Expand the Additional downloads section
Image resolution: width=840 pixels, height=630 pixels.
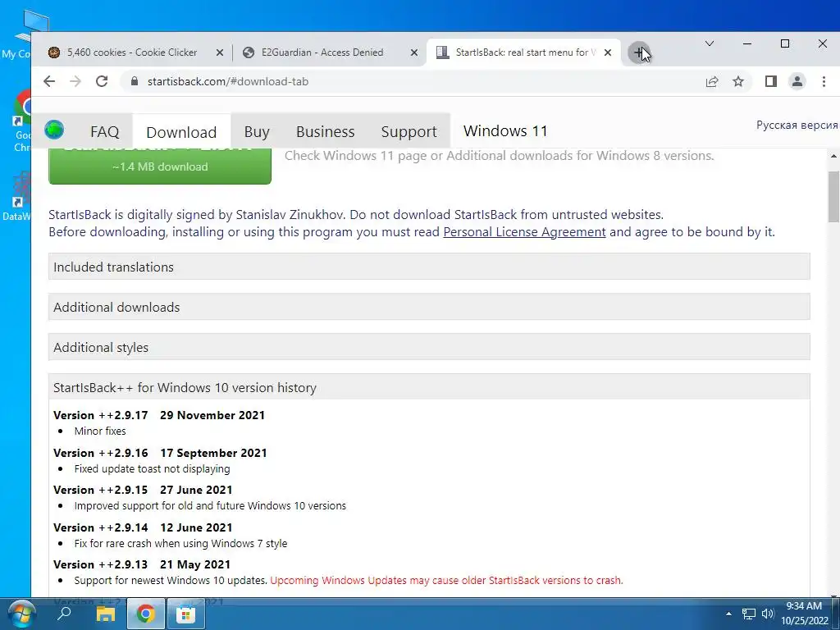click(429, 307)
